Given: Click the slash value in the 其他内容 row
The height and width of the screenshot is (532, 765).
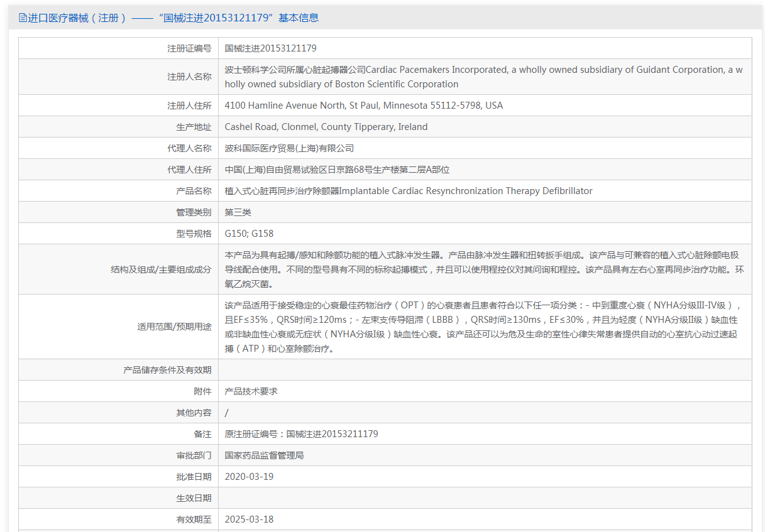Looking at the screenshot, I should (x=227, y=413).
